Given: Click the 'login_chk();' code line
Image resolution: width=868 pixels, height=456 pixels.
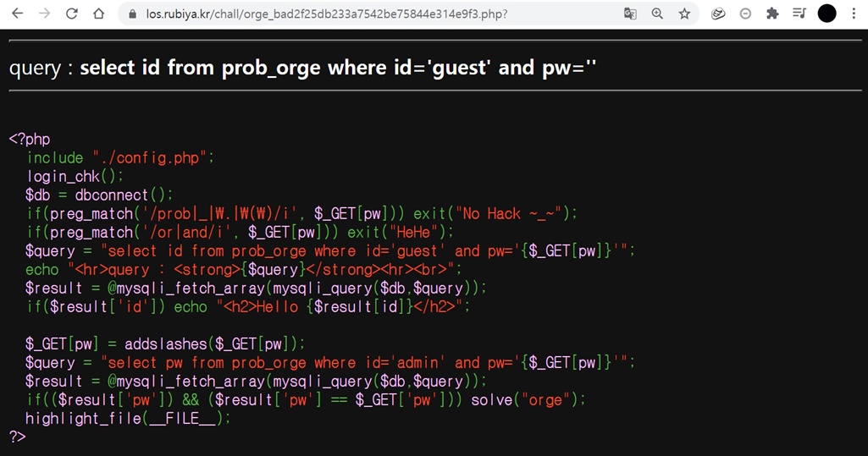Looking at the screenshot, I should [75, 176].
